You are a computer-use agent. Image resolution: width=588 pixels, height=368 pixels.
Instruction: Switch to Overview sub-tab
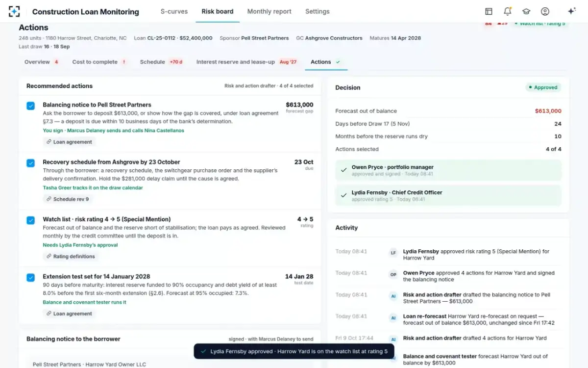[42, 62]
